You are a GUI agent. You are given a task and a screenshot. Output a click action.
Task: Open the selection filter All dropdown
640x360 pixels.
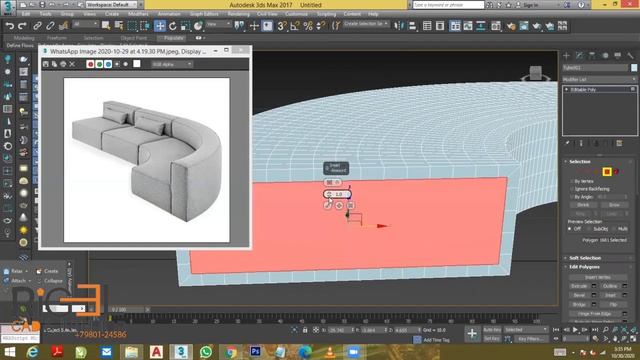pos(85,24)
